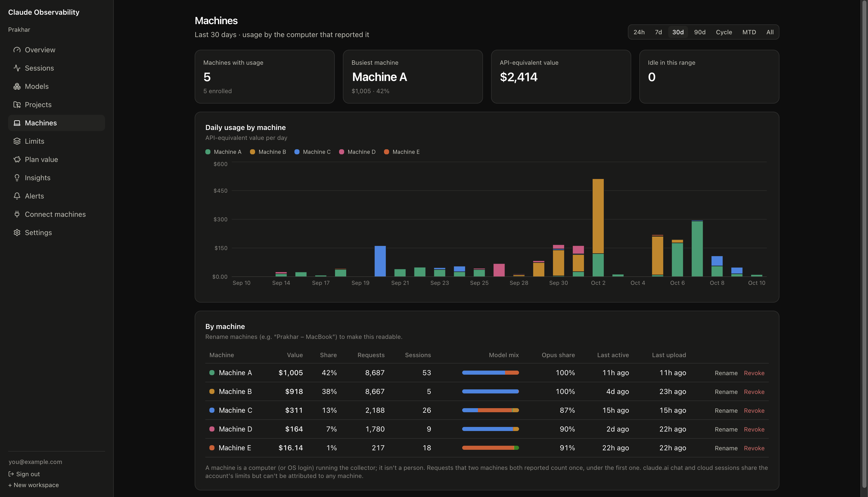Screen dimensions: 868x497
Task: Click Machine A model mix bar
Action: click(490, 373)
